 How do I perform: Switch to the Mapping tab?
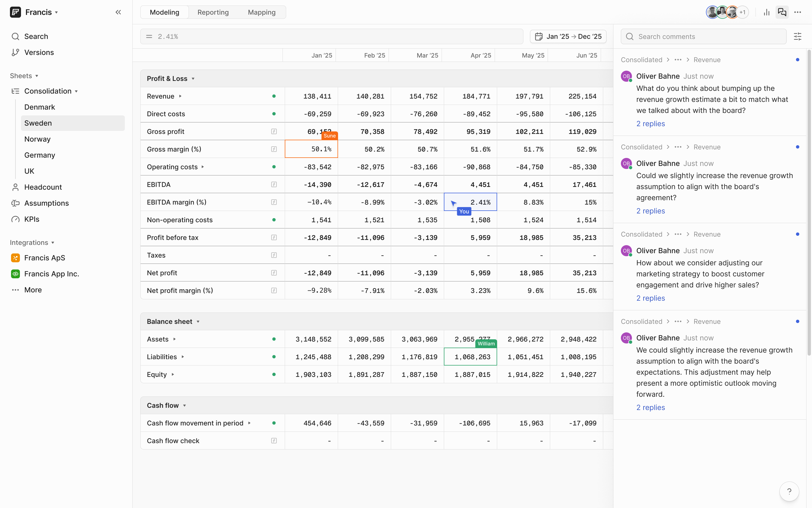pyautogui.click(x=262, y=12)
